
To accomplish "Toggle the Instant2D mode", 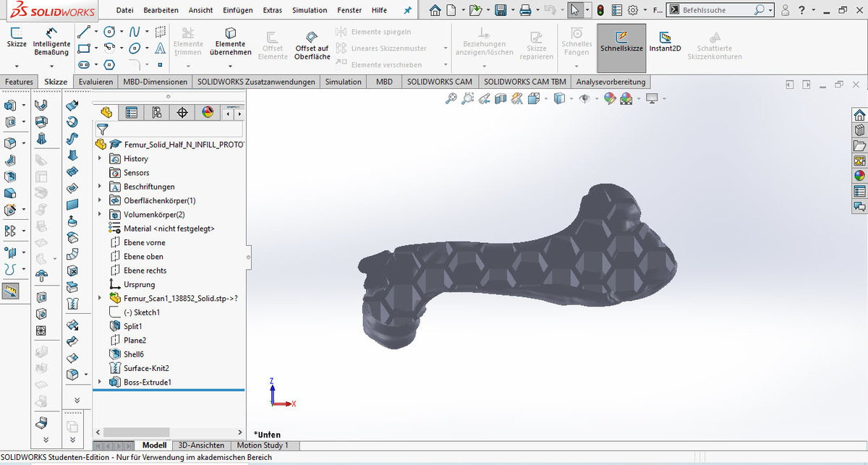I will tap(665, 42).
